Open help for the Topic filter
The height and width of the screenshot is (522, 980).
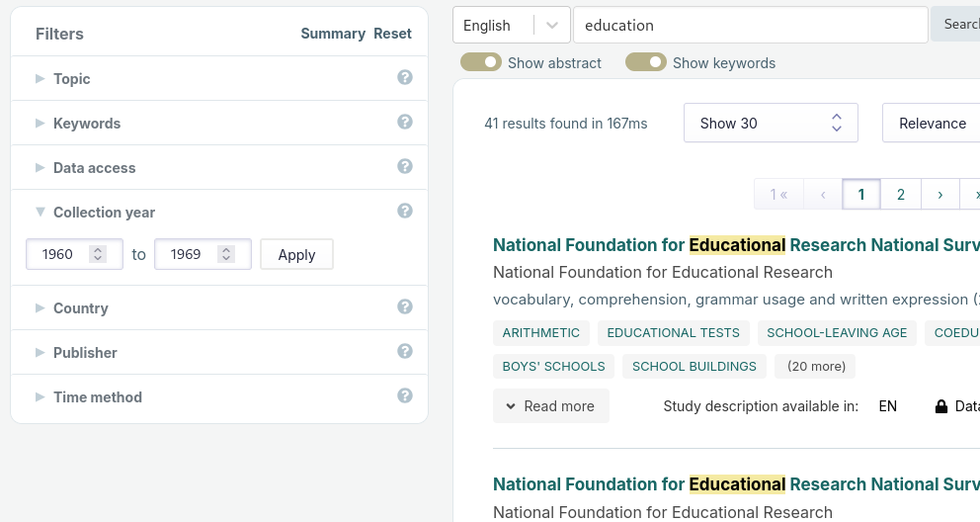pos(405,77)
